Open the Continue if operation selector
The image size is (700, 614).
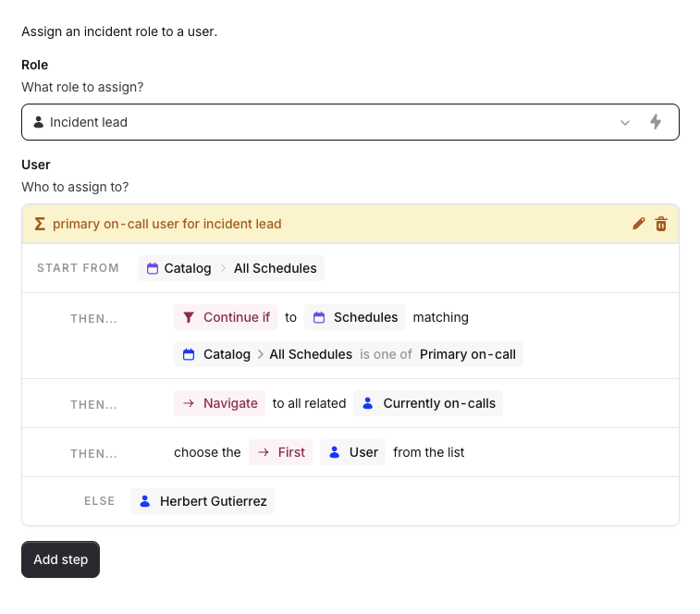point(227,317)
